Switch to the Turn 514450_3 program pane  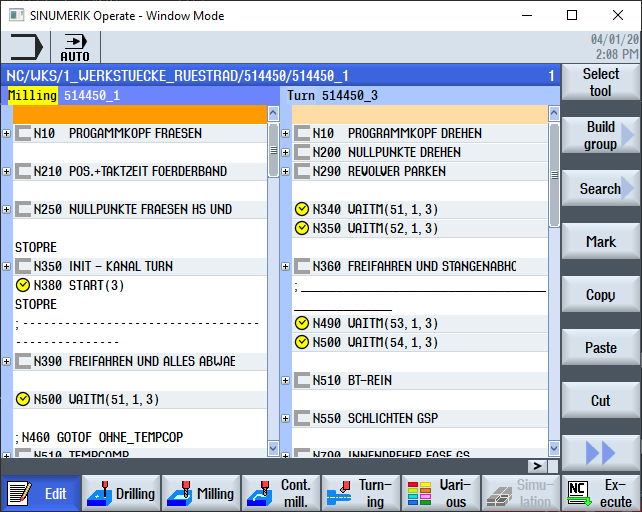pos(420,95)
